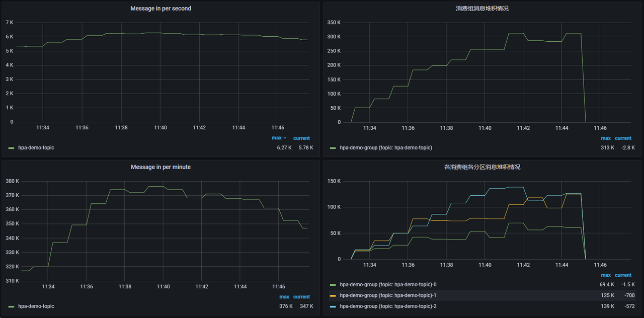Screen dimensions: 644x318
Task: Click yellow color swatch for partition -1 series
Action: click(333, 295)
